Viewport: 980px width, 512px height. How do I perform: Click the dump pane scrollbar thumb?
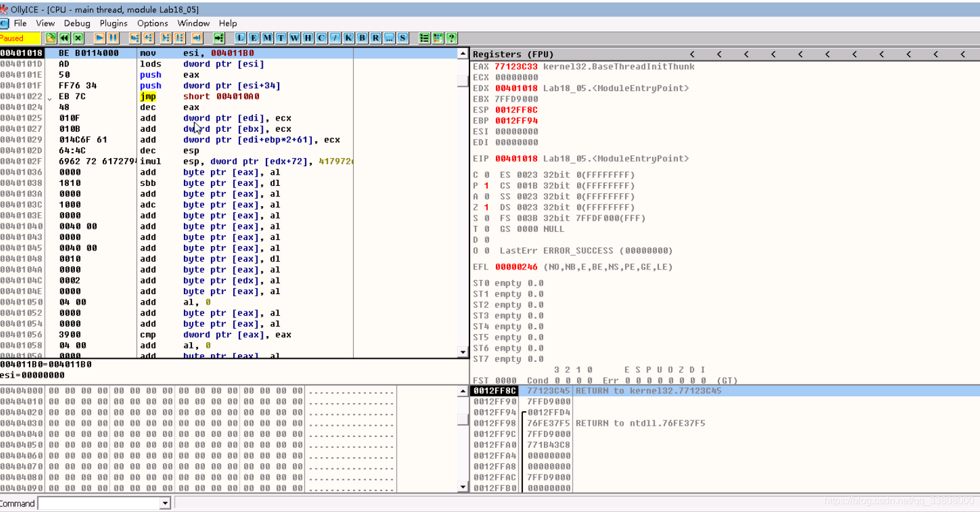(x=463, y=420)
